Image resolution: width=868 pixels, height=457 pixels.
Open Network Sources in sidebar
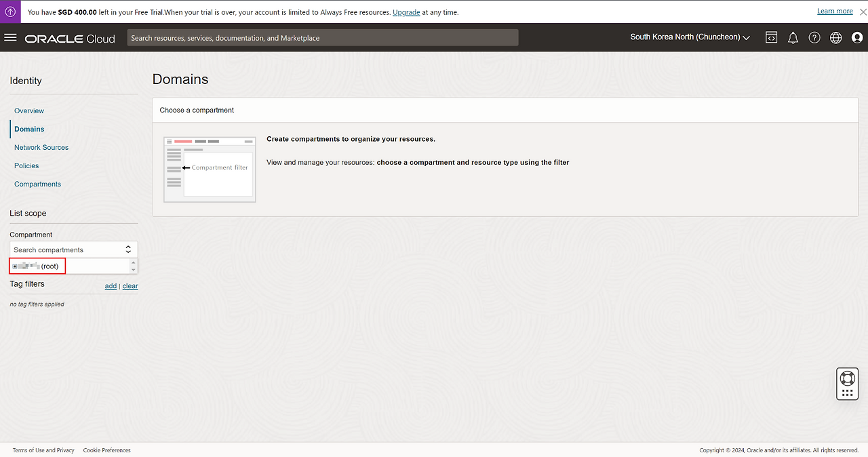(x=41, y=147)
